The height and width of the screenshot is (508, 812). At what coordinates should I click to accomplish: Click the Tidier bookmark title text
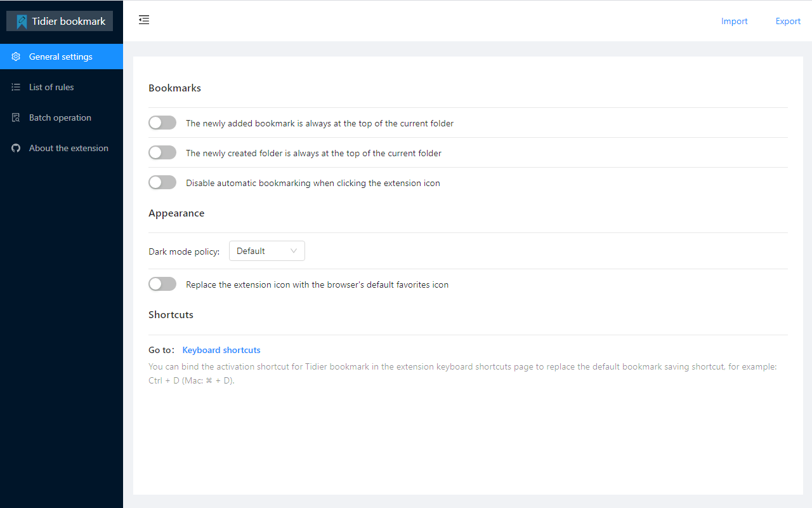click(x=69, y=21)
